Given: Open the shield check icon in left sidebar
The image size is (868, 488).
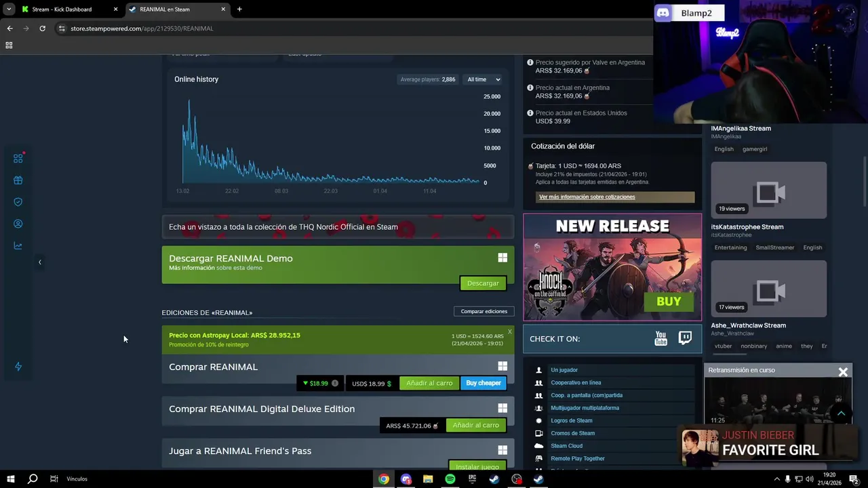Looking at the screenshot, I should coord(18,202).
